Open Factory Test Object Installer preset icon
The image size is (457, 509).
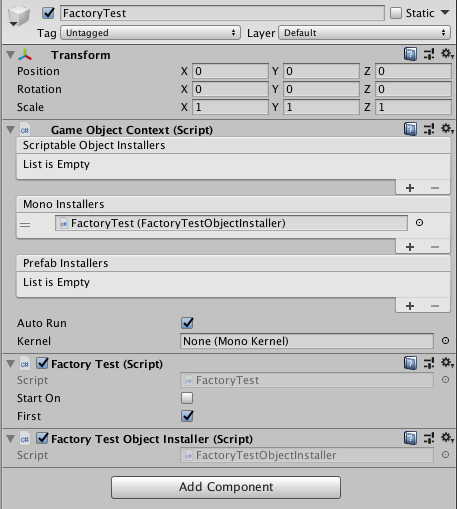point(429,438)
